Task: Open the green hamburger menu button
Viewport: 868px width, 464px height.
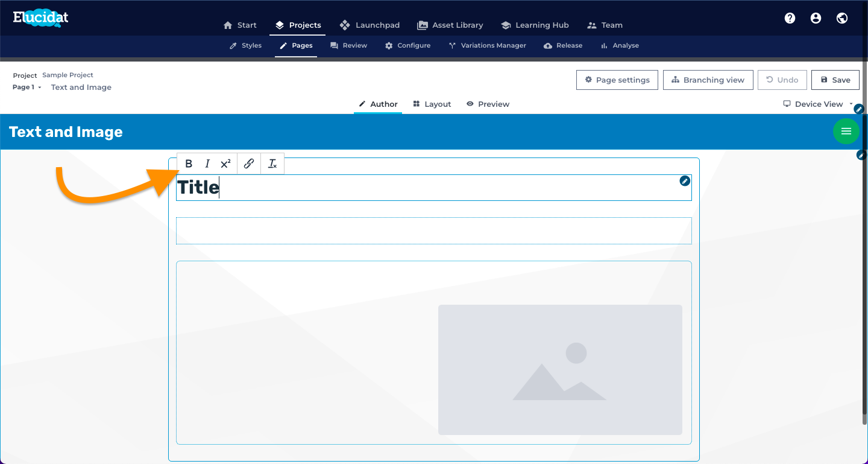Action: (x=846, y=131)
